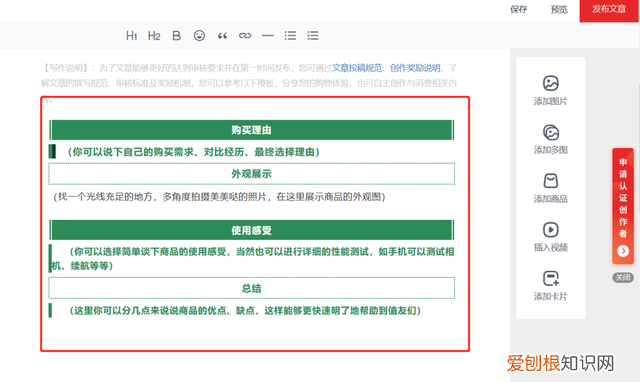The height and width of the screenshot is (382, 640).
Task: Click the 插入视频 video icon
Action: click(551, 230)
